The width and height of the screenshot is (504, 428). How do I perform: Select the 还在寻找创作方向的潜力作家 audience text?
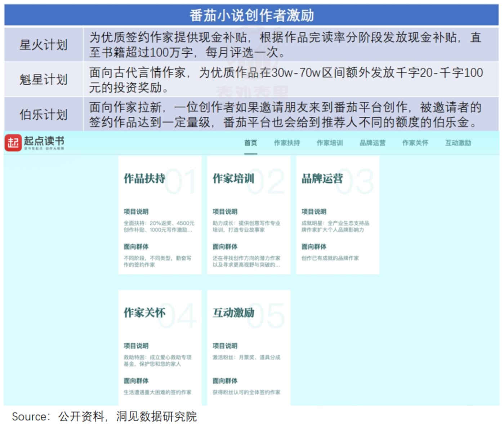coord(246,262)
